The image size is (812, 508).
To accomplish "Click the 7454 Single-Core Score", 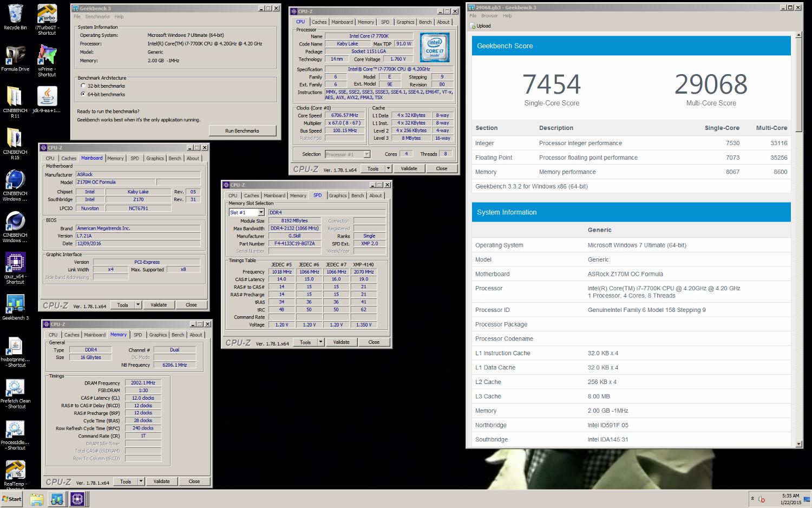I will pos(552,84).
